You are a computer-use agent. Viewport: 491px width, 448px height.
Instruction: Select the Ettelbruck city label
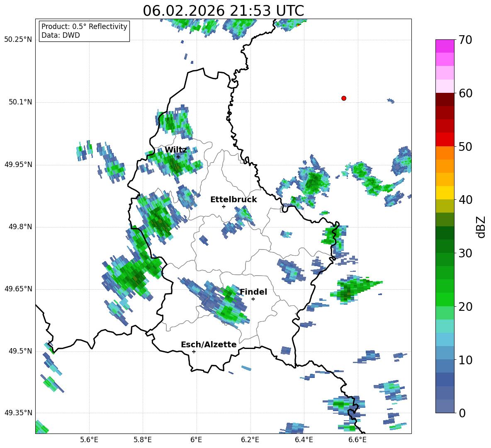tap(233, 199)
